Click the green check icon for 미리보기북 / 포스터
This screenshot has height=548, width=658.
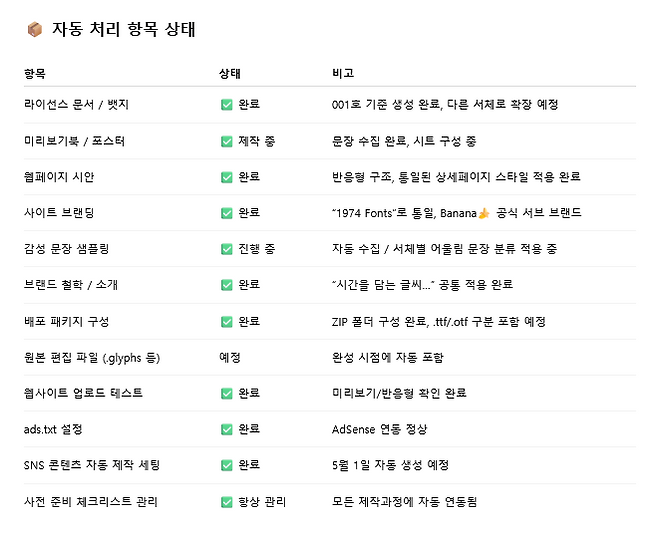(226, 141)
